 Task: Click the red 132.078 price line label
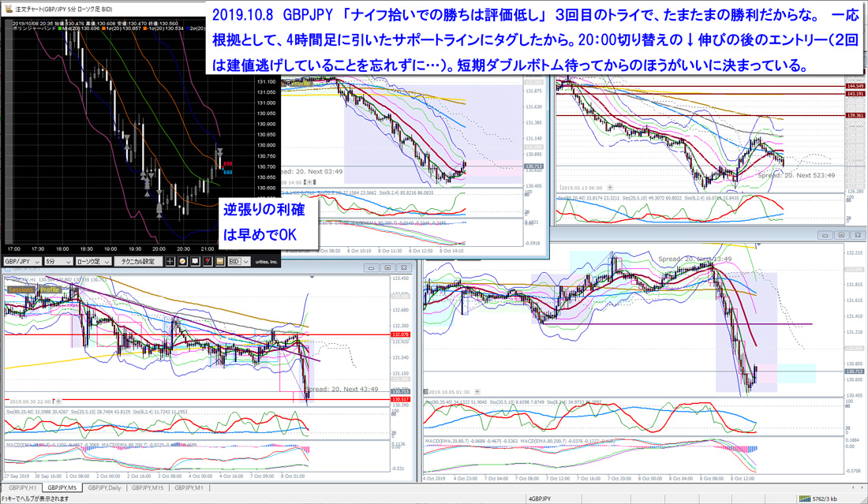(x=402, y=334)
